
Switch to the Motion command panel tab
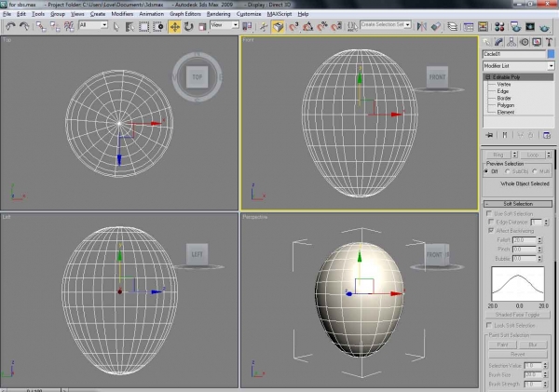click(524, 42)
